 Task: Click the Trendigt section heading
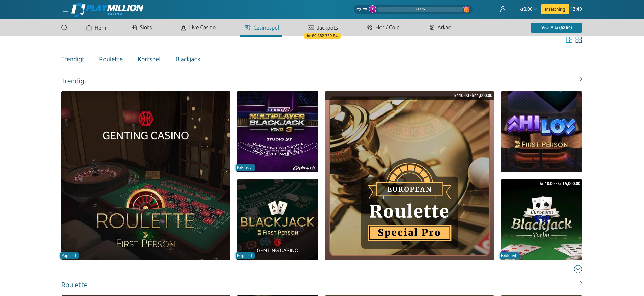[74, 81]
